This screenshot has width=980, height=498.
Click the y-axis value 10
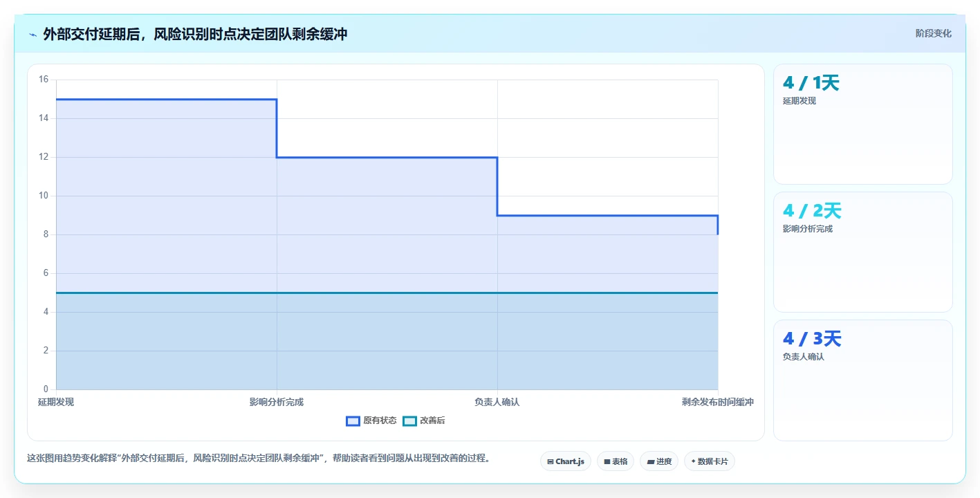[44, 196]
